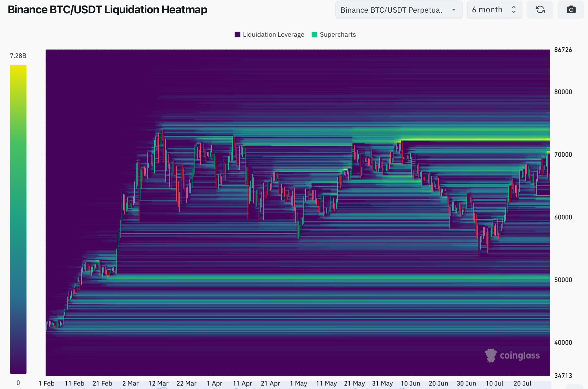Click the 12 Mar date axis label
588x389 pixels.
(x=158, y=383)
